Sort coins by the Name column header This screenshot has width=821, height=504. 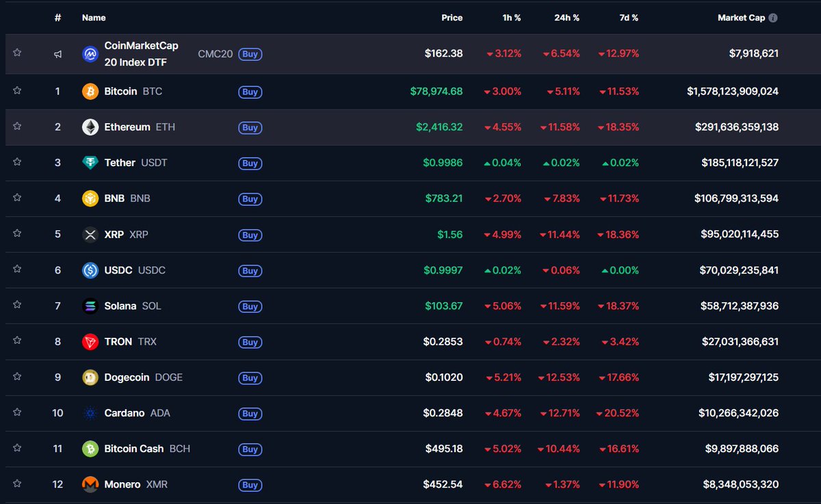[94, 18]
